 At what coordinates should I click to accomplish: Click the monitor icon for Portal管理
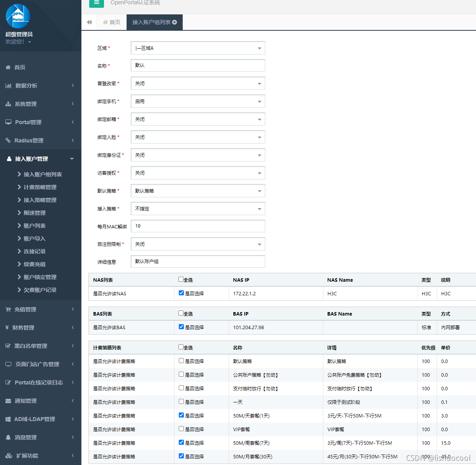coord(9,122)
